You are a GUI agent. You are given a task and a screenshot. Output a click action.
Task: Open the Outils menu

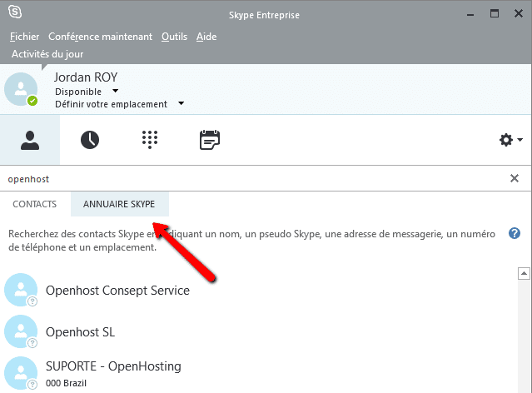click(x=174, y=37)
